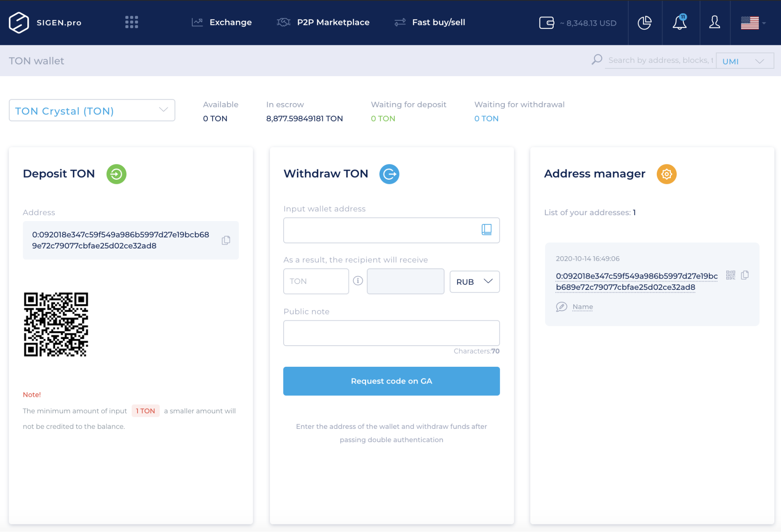Open the user profile icon
This screenshot has height=532, width=781.
click(x=715, y=23)
